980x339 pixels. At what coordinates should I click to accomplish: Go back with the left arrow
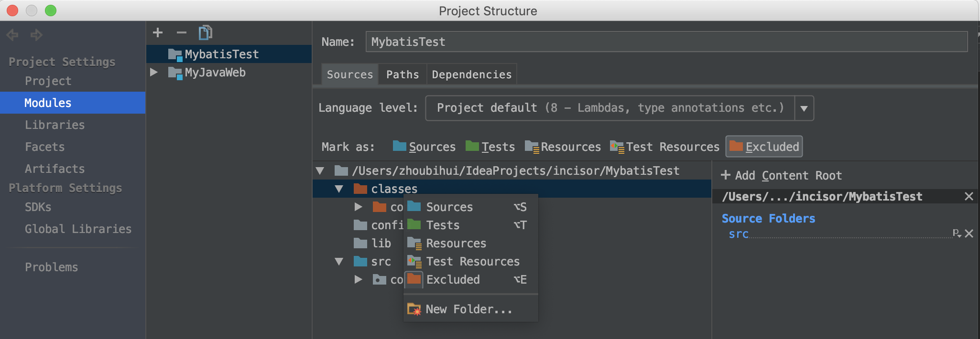tap(13, 34)
